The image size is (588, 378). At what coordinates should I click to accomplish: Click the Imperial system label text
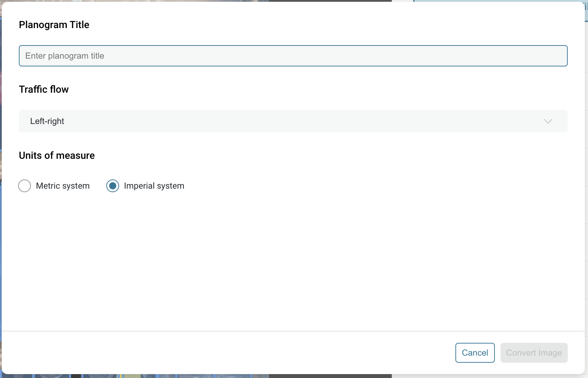(154, 186)
